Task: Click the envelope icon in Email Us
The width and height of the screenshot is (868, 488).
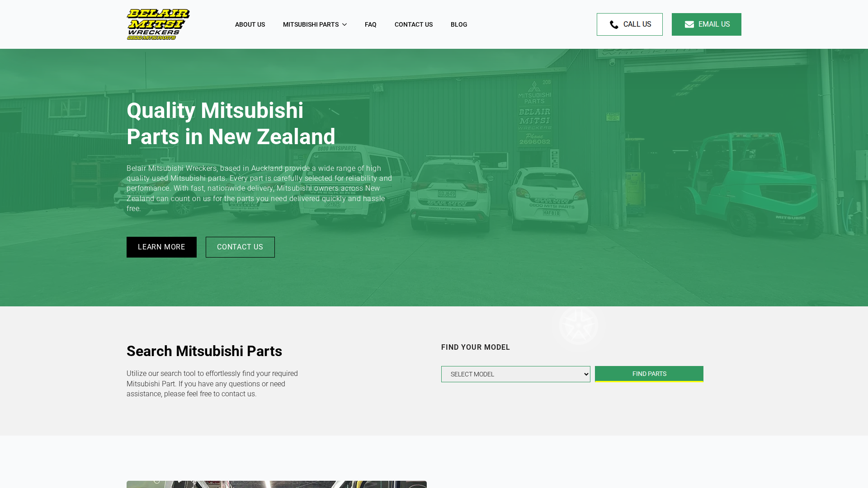Action: point(689,25)
